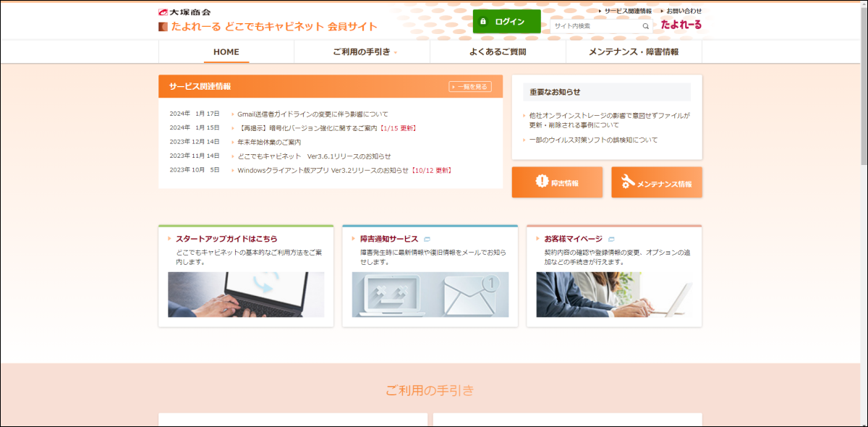Expand the ご利用の手引き dropdown menu
The width and height of the screenshot is (868, 427).
coord(358,51)
